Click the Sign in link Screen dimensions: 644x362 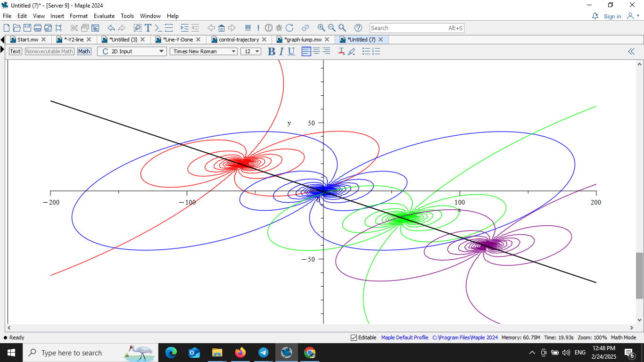612,16
